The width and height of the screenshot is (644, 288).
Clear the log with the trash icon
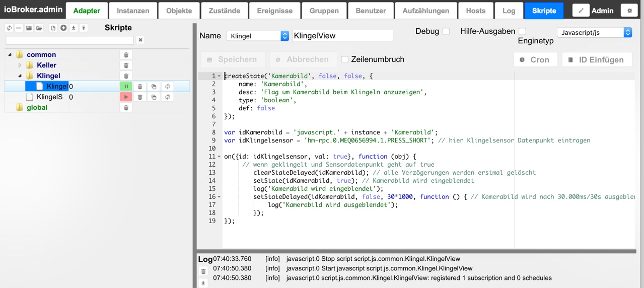203,271
